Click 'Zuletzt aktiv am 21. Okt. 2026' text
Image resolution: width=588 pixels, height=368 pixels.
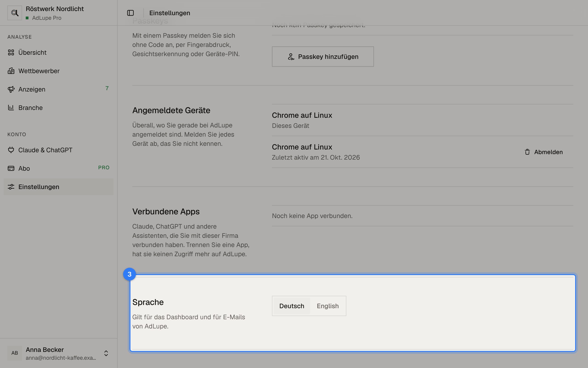click(316, 158)
